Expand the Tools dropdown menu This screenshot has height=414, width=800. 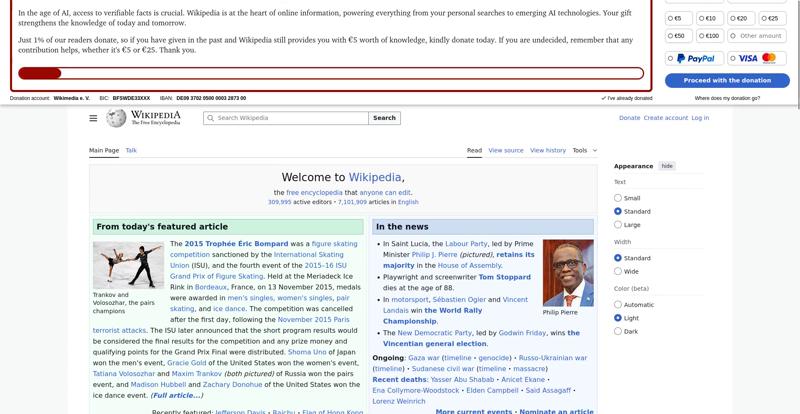pos(584,150)
